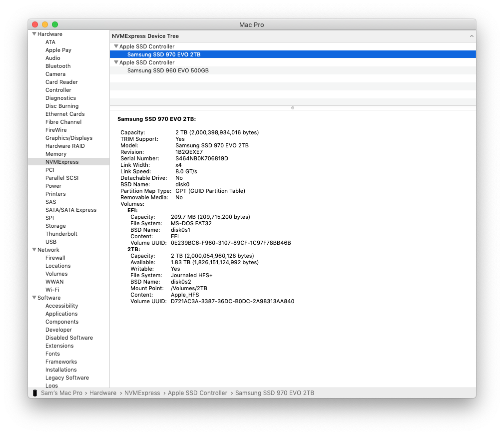
Task: Click Samsung SSD 970 EVO 2TB in path bar
Action: [x=275, y=393]
